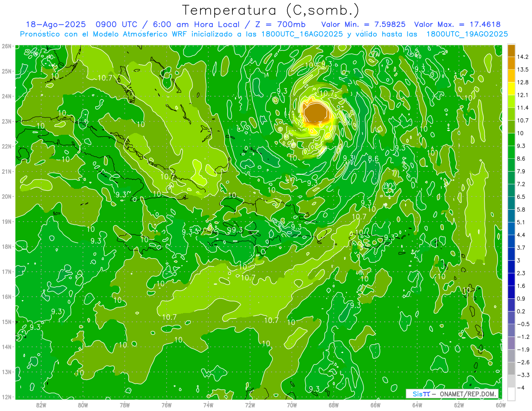Click the '18N' latitude axis label
The height and width of the screenshot is (411, 532).
6,247
